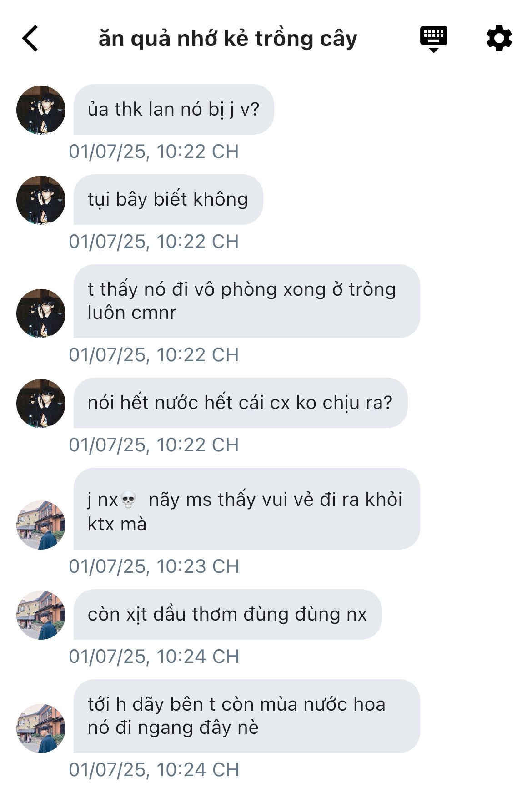
Task: Open avatar beside "t thấy nó đi vô phòng" message
Action: (x=41, y=313)
